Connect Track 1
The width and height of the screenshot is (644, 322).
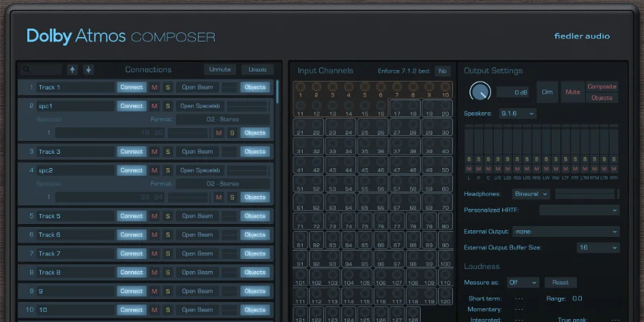pos(132,87)
